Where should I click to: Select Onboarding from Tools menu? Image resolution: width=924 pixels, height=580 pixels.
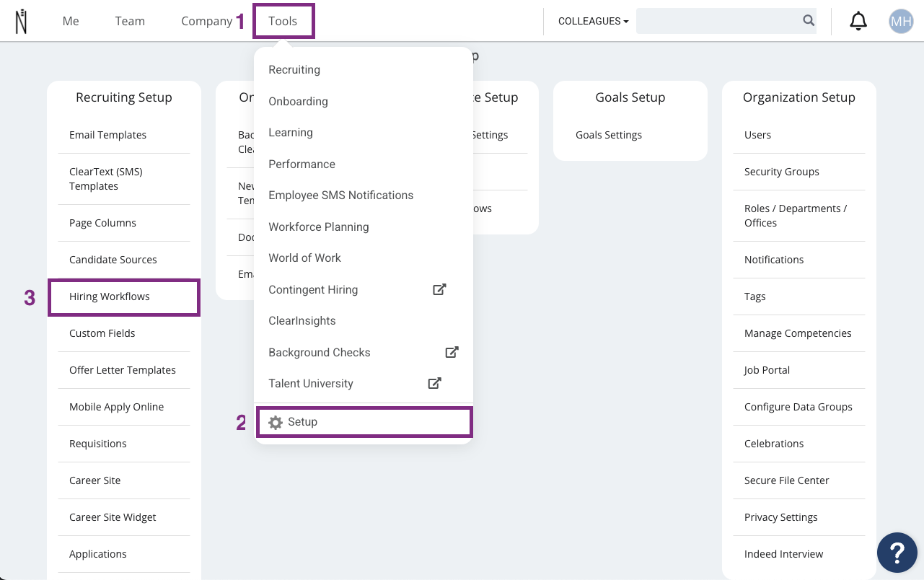[298, 101]
